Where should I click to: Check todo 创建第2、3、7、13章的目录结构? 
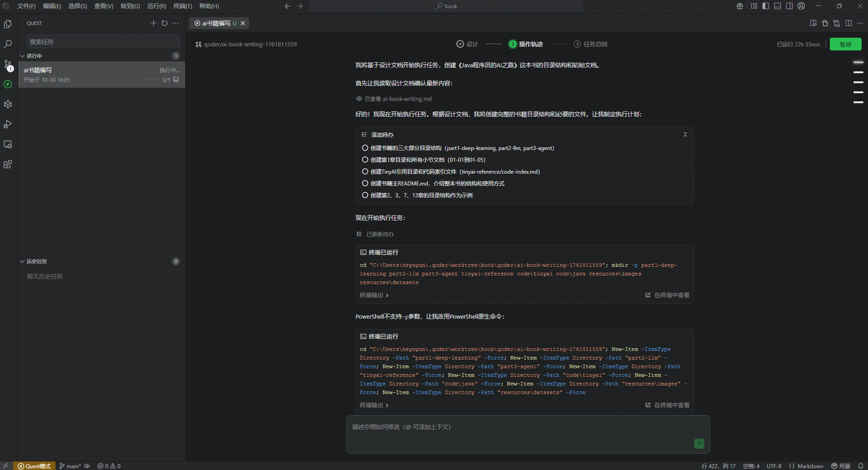point(365,195)
